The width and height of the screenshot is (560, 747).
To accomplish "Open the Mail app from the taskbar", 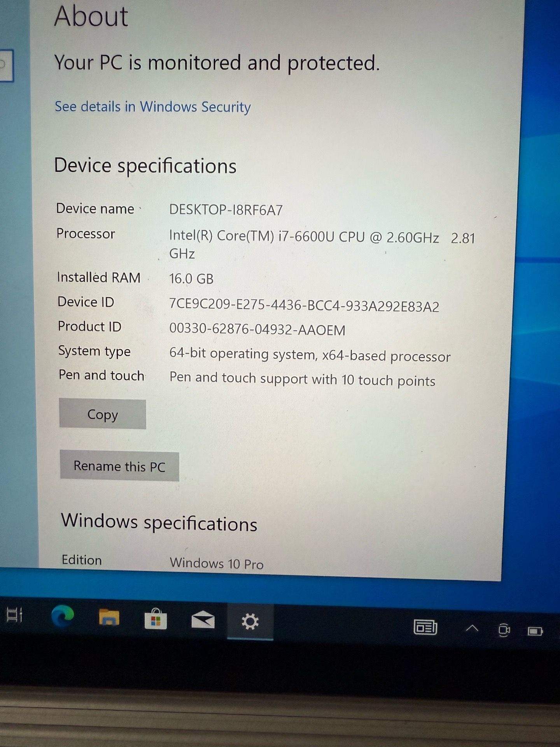I will [x=203, y=620].
